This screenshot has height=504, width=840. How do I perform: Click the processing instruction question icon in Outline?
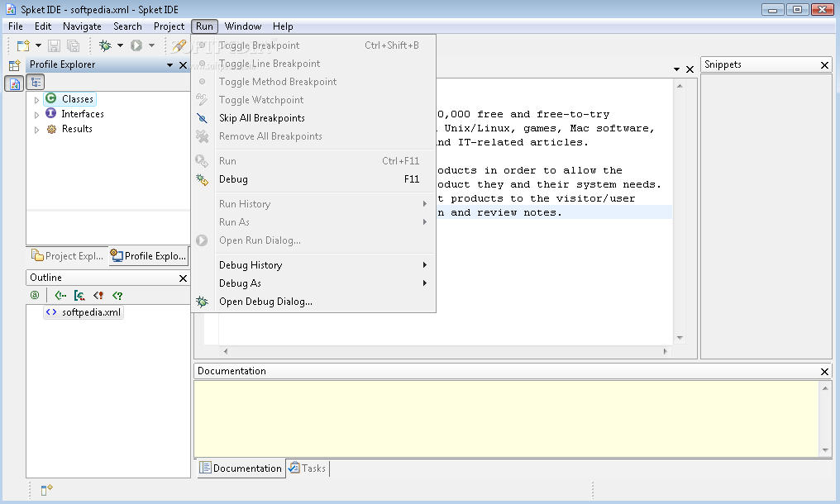tap(117, 295)
